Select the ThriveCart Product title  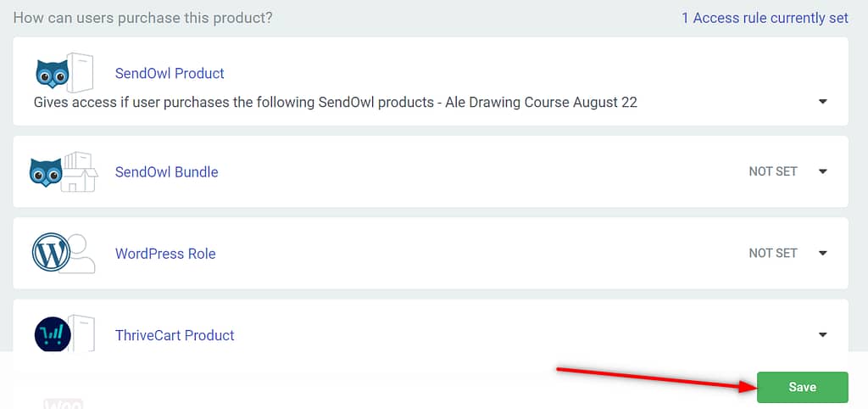175,335
